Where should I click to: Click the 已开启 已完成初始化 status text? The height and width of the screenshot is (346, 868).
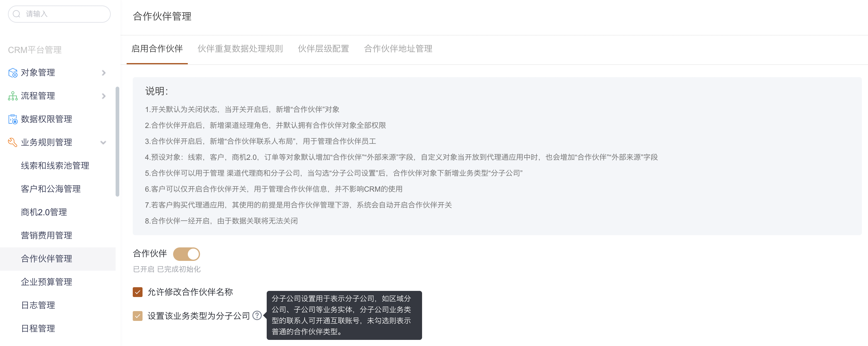pyautogui.click(x=167, y=269)
